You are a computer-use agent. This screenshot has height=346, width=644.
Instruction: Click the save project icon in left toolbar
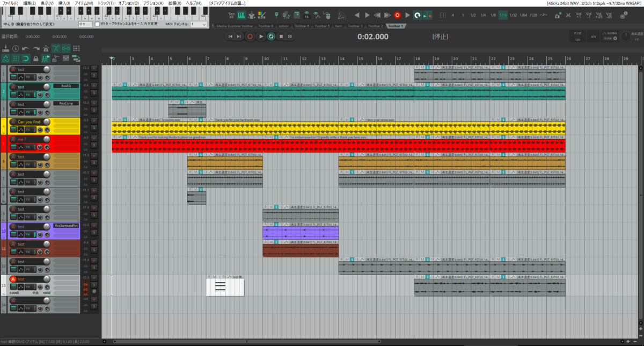5,48
